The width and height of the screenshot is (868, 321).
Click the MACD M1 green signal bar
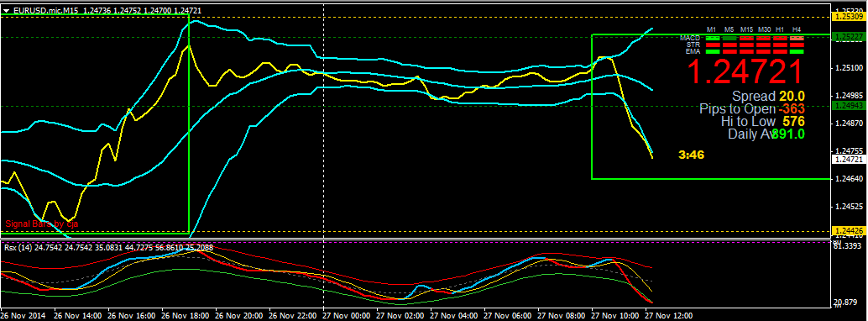[713, 39]
